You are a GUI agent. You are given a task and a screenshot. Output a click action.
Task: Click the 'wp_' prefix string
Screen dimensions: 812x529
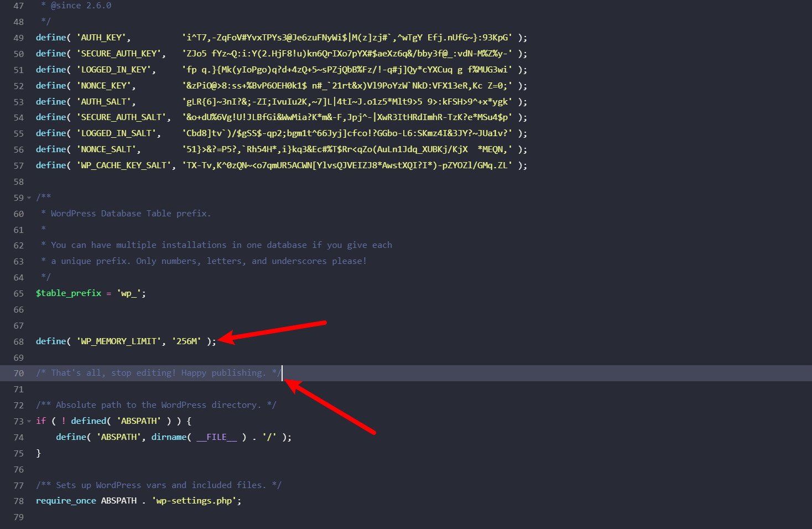pyautogui.click(x=129, y=293)
